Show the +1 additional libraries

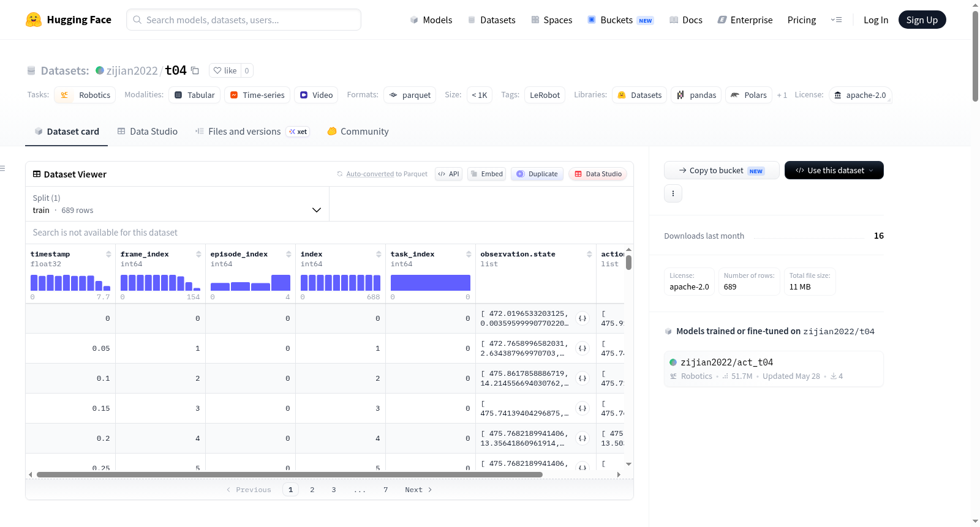(x=782, y=95)
